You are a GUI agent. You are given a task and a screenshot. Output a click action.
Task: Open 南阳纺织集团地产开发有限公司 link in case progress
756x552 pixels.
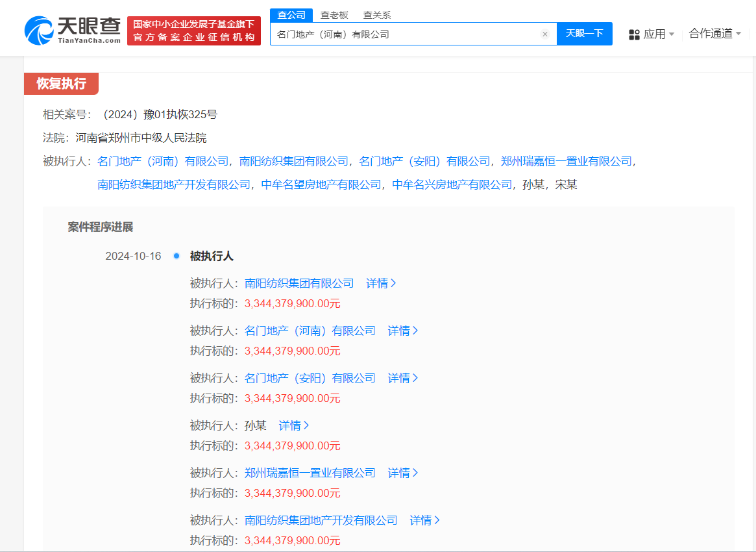point(321,520)
